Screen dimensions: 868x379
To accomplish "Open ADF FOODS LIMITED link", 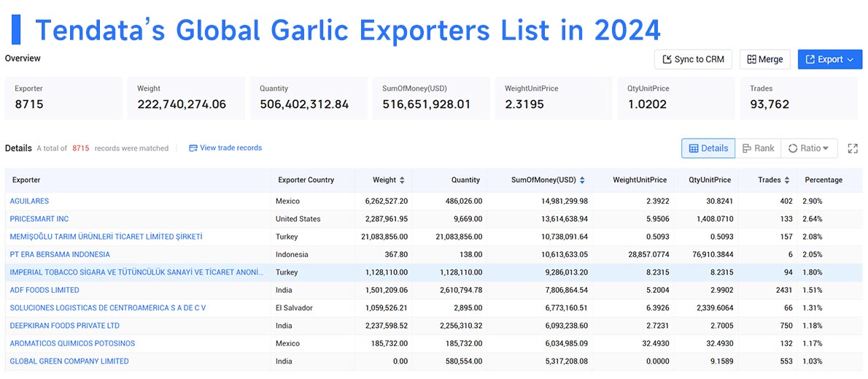I will 44,290.
